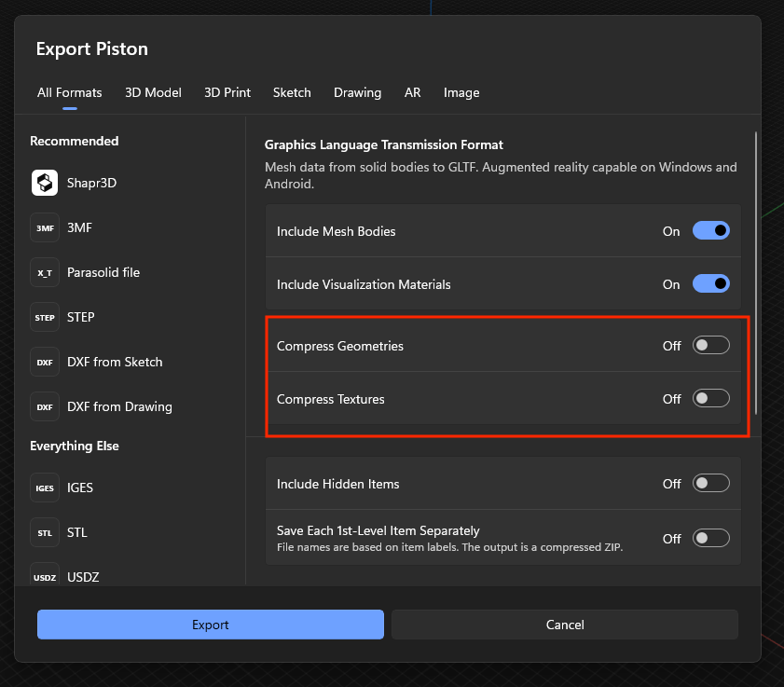Open the 3D Model tab
The image size is (784, 687).
[x=153, y=92]
